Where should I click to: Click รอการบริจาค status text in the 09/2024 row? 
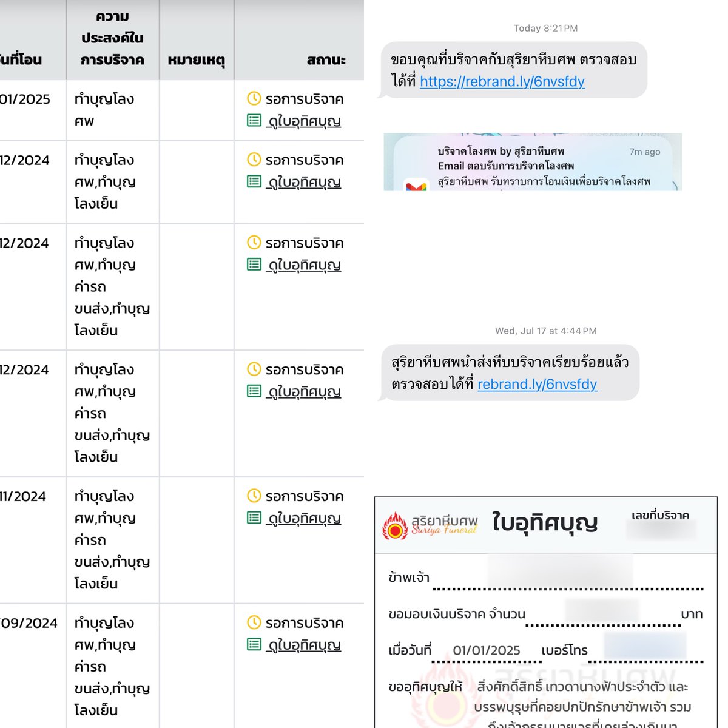click(305, 623)
